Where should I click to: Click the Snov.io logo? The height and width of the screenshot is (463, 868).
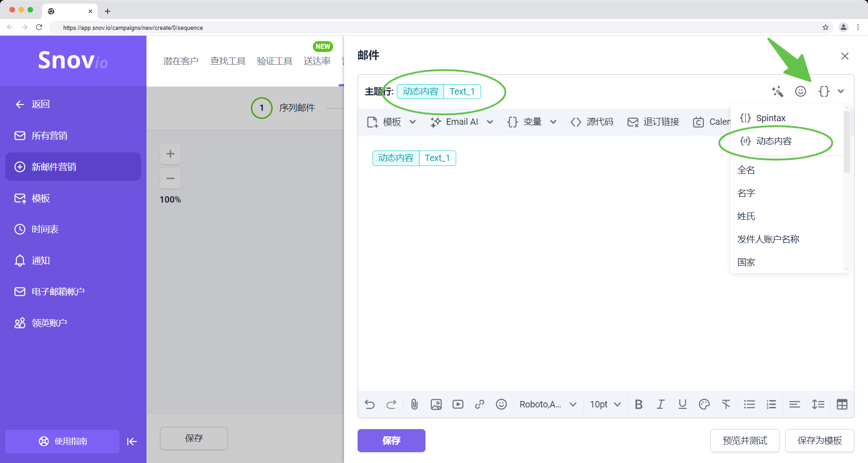click(73, 60)
